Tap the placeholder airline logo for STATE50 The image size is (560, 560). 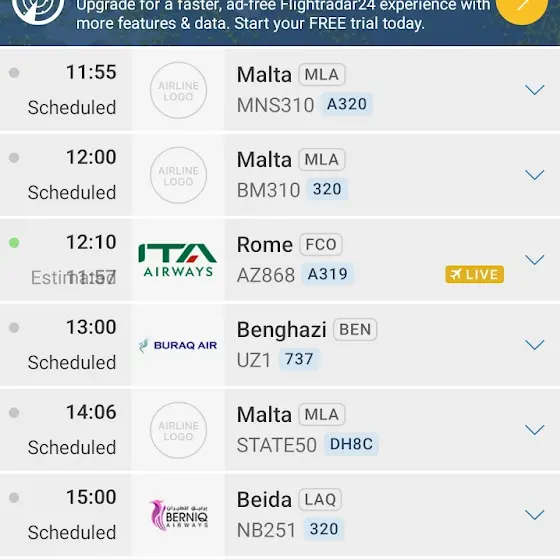coord(178,430)
